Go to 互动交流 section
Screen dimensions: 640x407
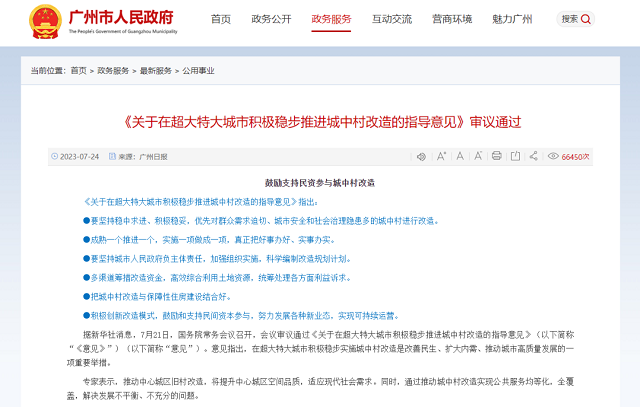click(x=391, y=19)
